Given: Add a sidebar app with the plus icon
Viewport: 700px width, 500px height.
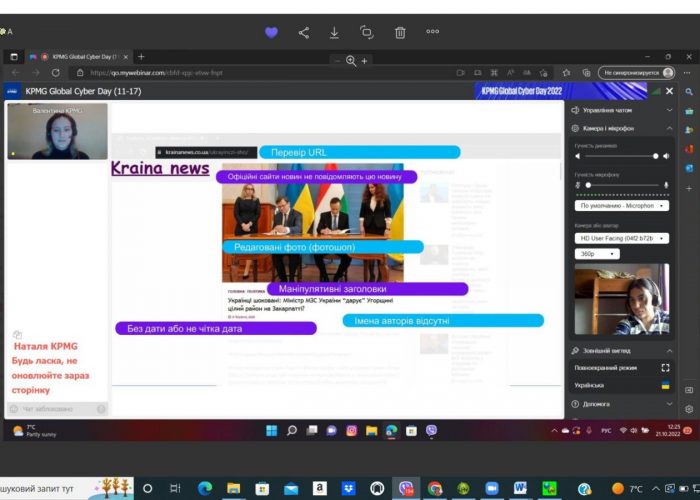Looking at the screenshot, I should tap(689, 188).
